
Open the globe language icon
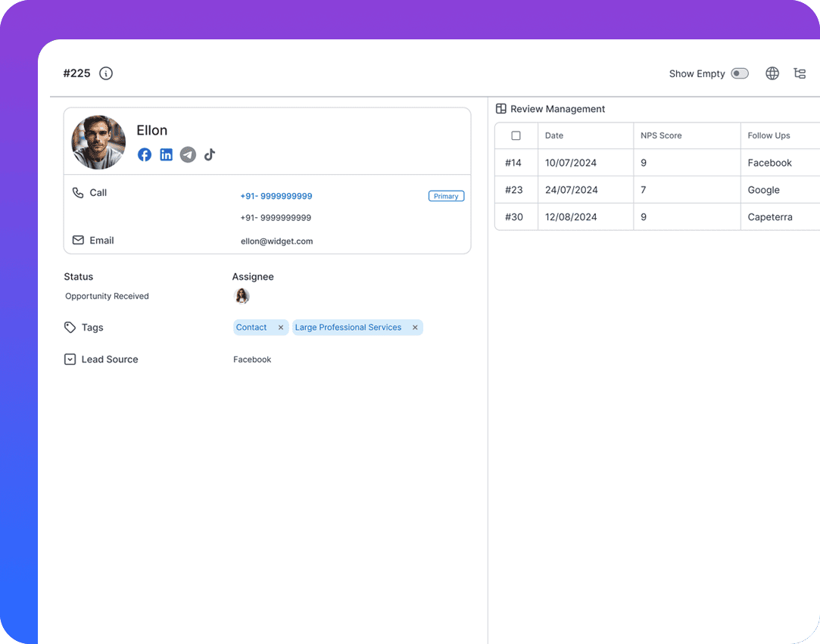coord(772,73)
